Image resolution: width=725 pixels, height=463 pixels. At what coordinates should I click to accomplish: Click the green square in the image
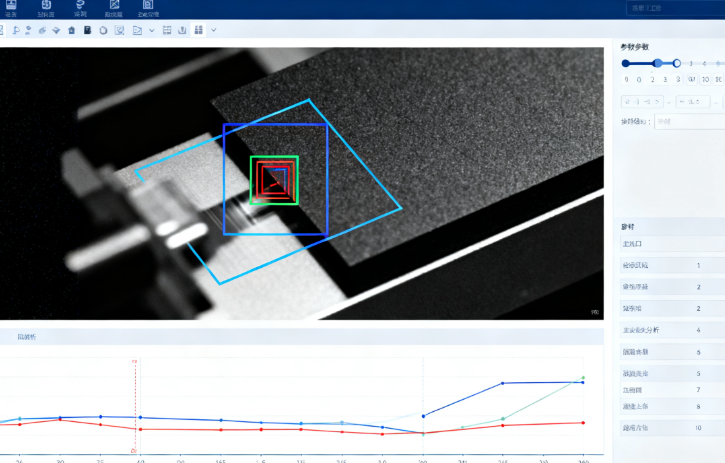tap(274, 181)
